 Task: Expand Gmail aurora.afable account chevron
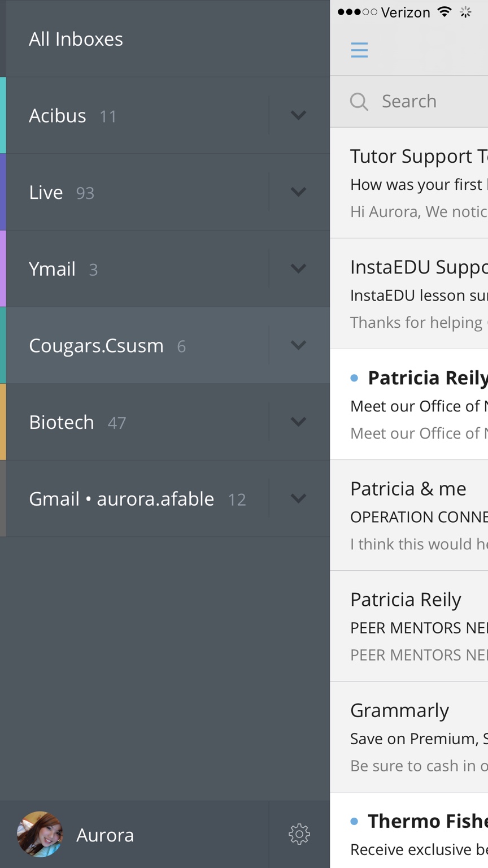[298, 498]
